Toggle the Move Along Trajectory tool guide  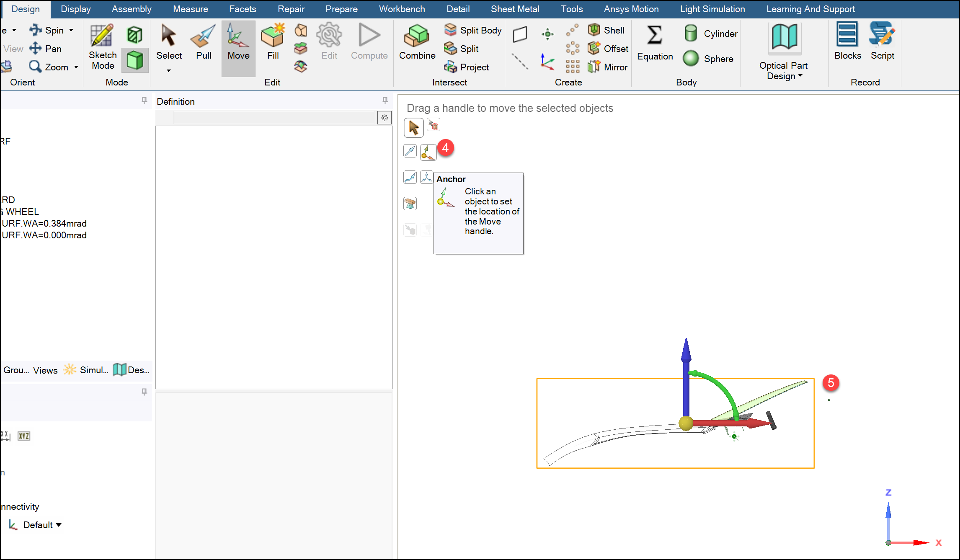click(x=410, y=177)
